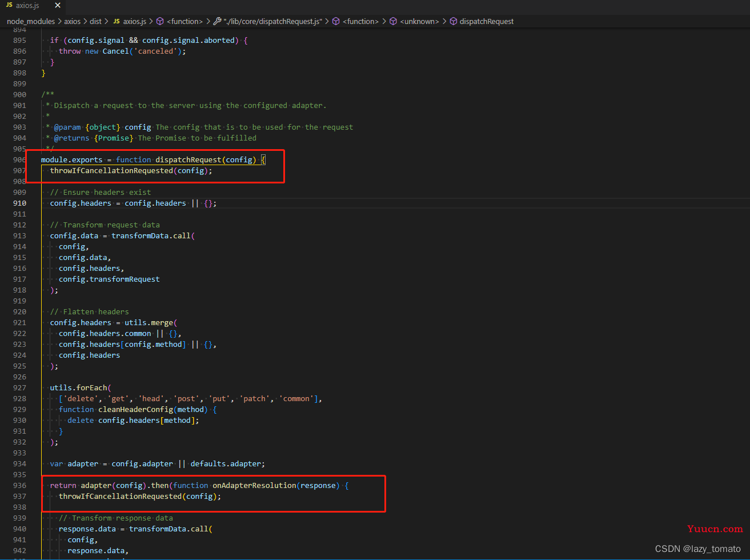Click line number 910 in the gutter
The width and height of the screenshot is (750, 560).
[19, 203]
